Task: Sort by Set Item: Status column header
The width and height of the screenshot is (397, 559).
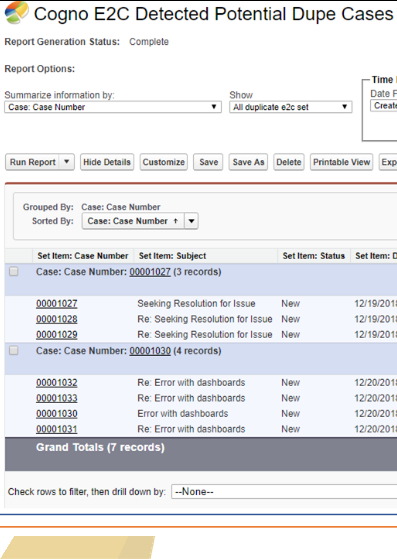Action: (x=314, y=256)
